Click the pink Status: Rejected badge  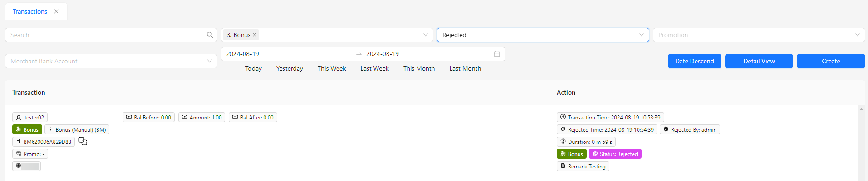(x=615, y=154)
